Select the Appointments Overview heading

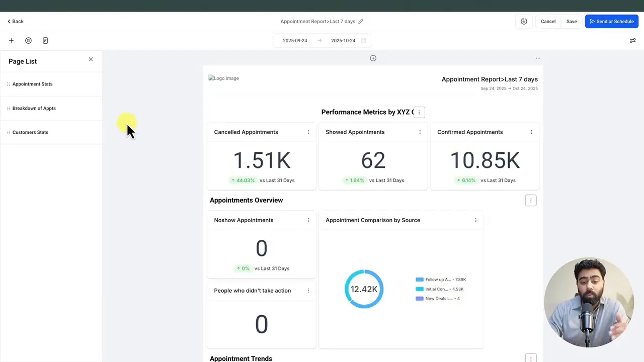(246, 200)
